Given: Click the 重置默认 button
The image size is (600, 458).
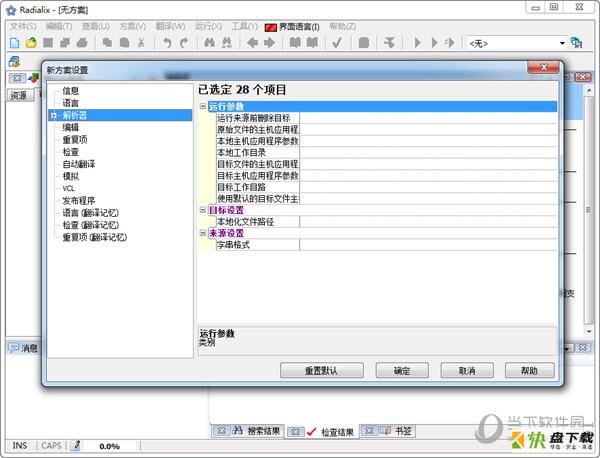Looking at the screenshot, I should (322, 370).
